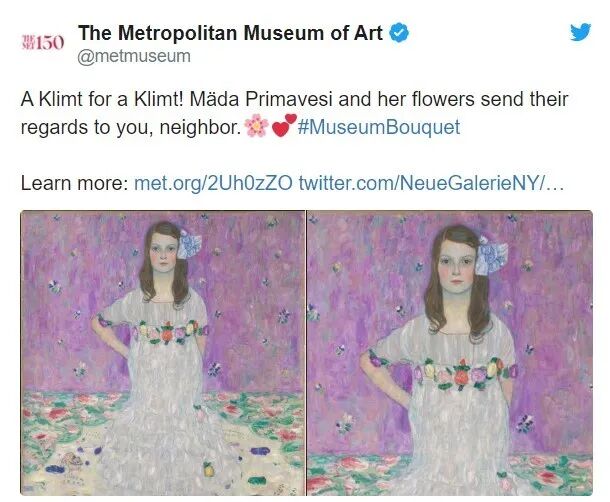Viewport: 610px width, 502px height.
Task: Click the blue verified badge
Action: tap(399, 33)
